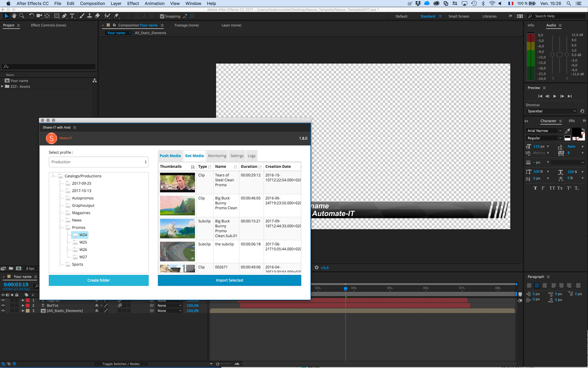
Task: Open the Effect menu
Action: [133, 3]
